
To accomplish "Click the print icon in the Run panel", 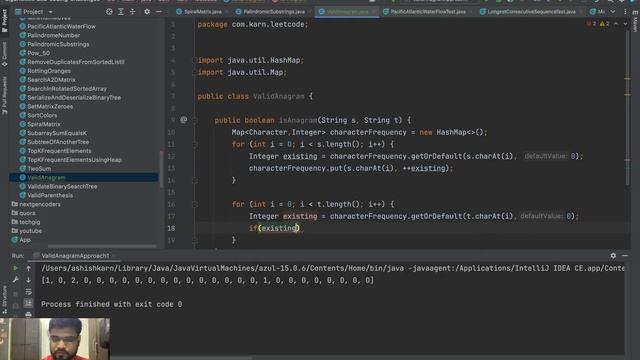I will pyautogui.click(x=28, y=314).
